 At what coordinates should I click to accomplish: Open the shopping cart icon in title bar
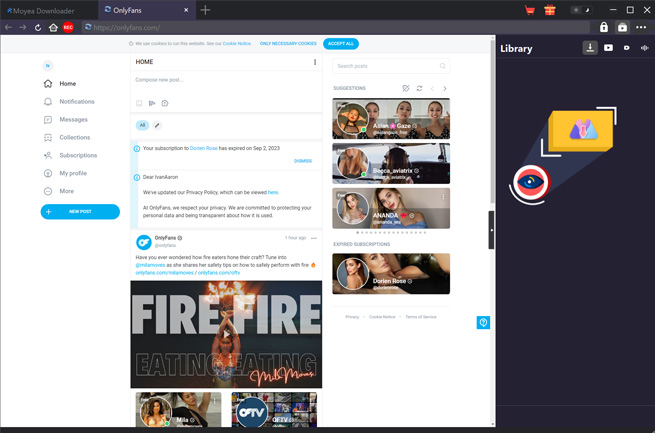pyautogui.click(x=530, y=10)
